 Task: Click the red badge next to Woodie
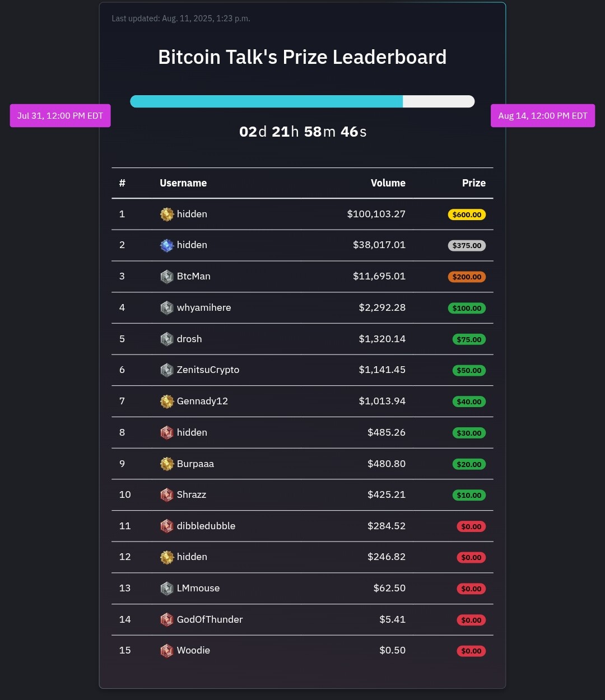pyautogui.click(x=167, y=651)
